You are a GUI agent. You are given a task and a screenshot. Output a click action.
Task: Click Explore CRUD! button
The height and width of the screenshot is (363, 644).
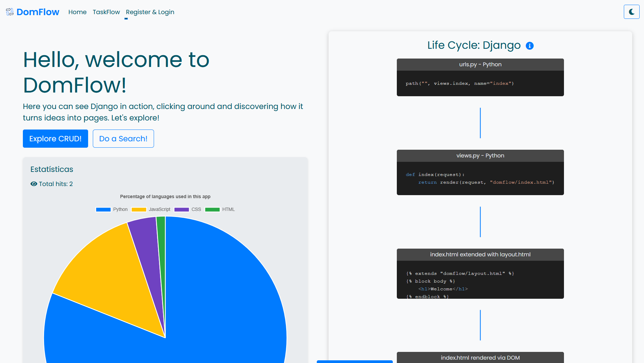tap(55, 139)
